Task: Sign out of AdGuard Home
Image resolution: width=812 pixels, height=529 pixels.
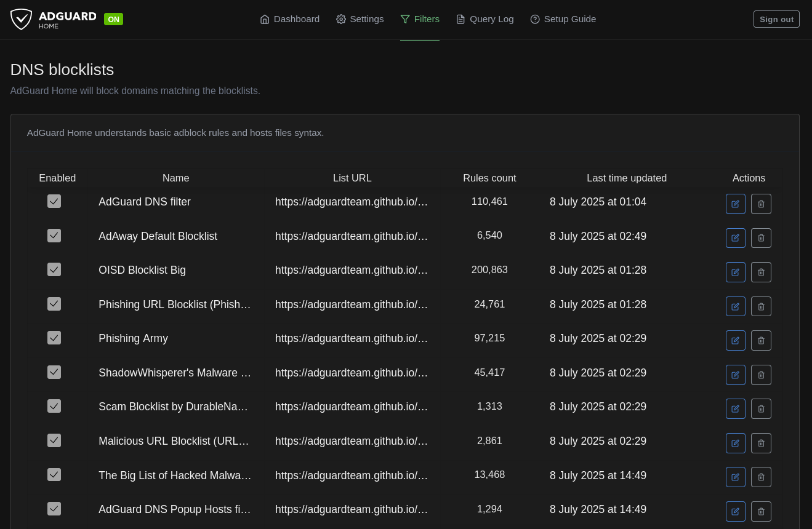Action: click(x=776, y=19)
